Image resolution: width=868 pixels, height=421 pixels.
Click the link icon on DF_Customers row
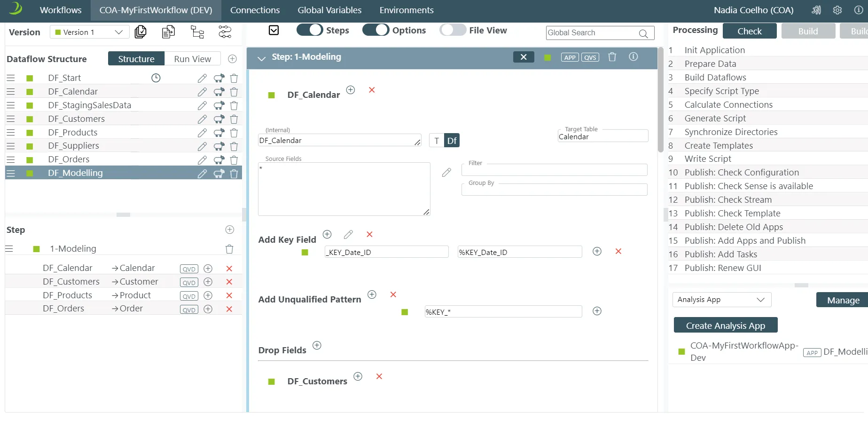pyautogui.click(x=219, y=119)
